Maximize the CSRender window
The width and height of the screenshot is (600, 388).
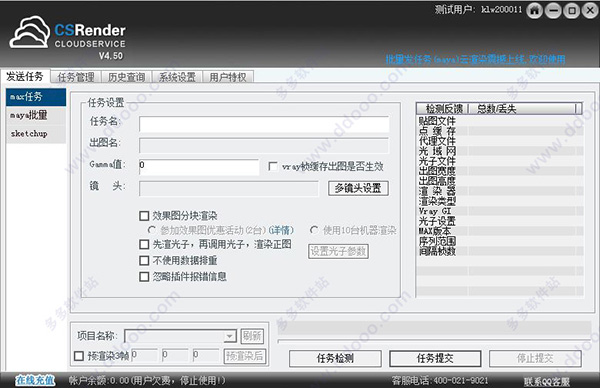[572, 11]
